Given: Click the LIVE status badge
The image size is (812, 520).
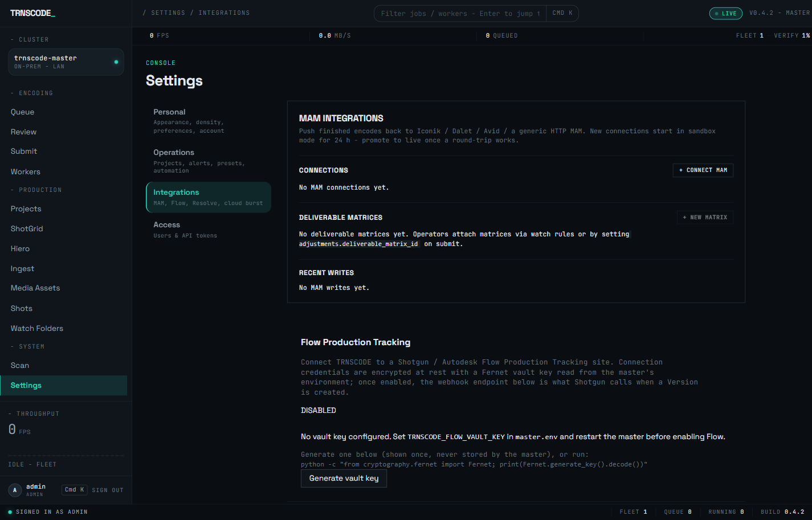Looking at the screenshot, I should pyautogui.click(x=725, y=14).
